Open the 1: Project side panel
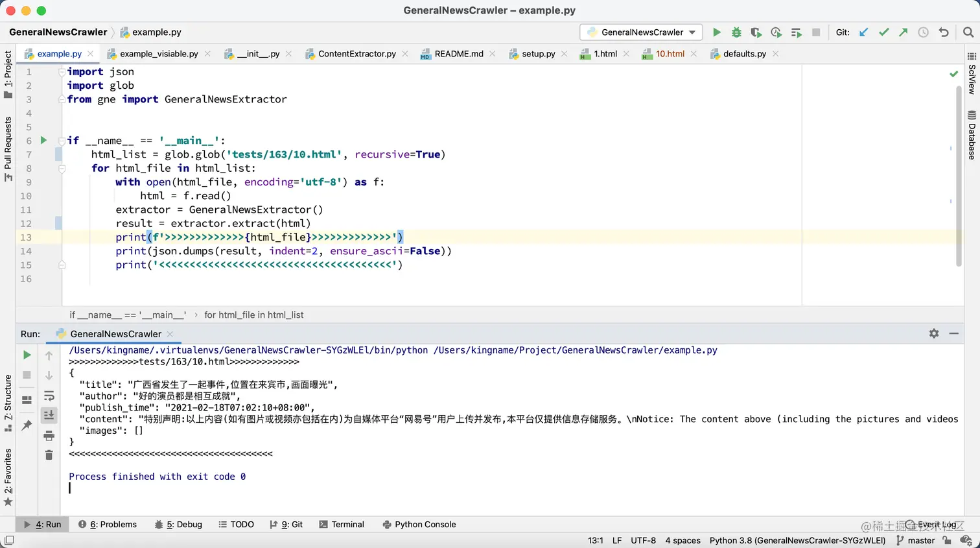 (8, 75)
